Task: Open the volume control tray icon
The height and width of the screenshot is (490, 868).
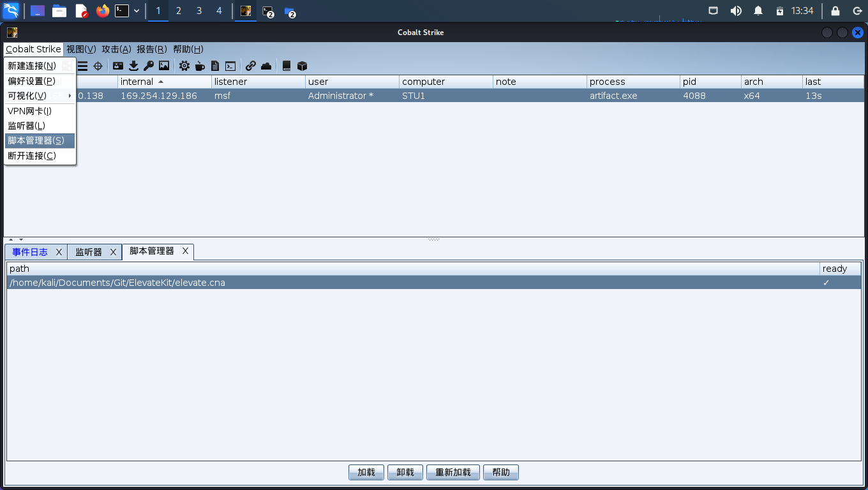Action: pyautogui.click(x=736, y=11)
